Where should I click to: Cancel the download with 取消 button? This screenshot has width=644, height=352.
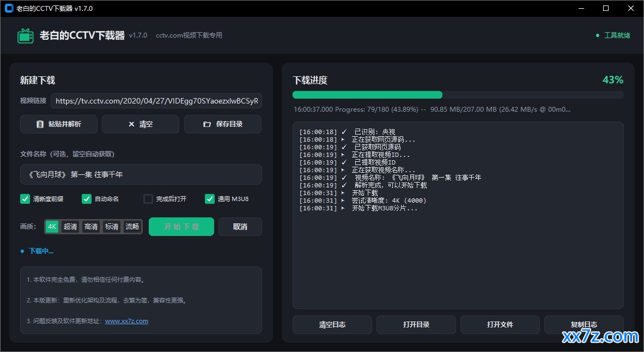(x=240, y=227)
